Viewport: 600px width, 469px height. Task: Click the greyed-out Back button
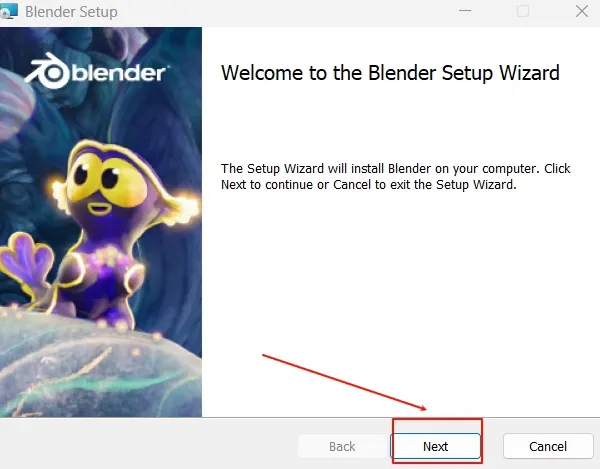pyautogui.click(x=342, y=446)
